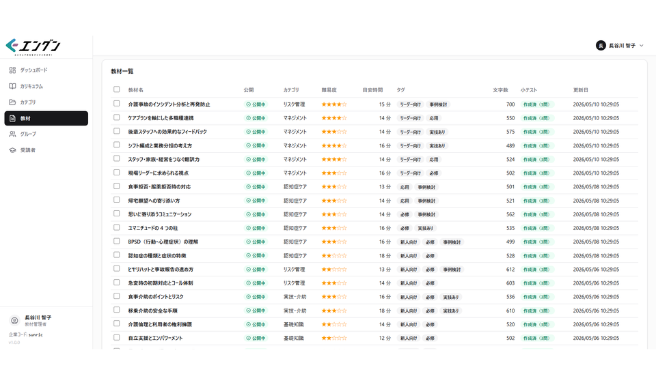Click the 教材一覧 heading
The width and height of the screenshot is (656, 385).
click(122, 72)
